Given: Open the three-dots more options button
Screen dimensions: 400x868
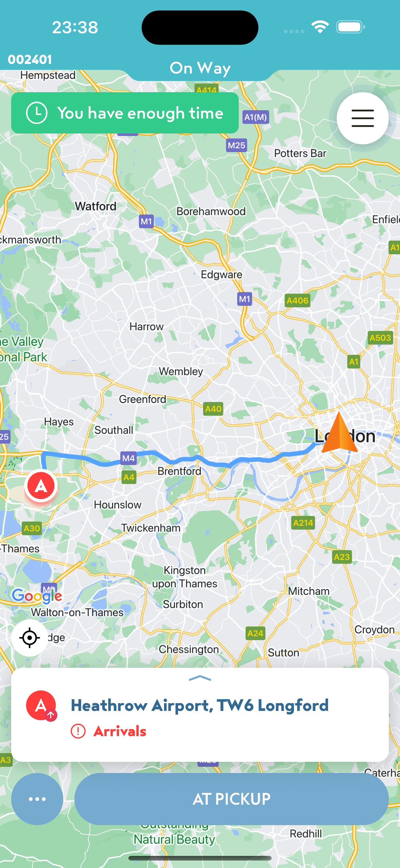Looking at the screenshot, I should tap(37, 798).
